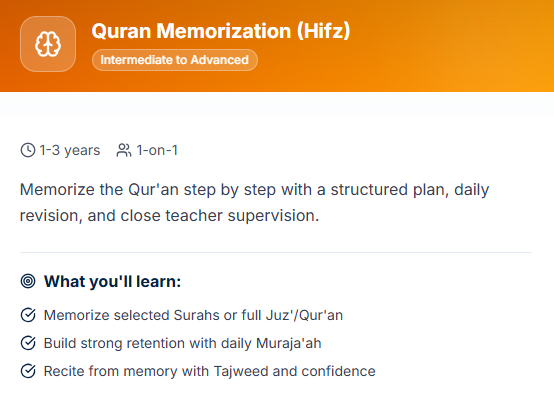Click the brain icon in the header
This screenshot has height=405, width=554.
[x=48, y=44]
